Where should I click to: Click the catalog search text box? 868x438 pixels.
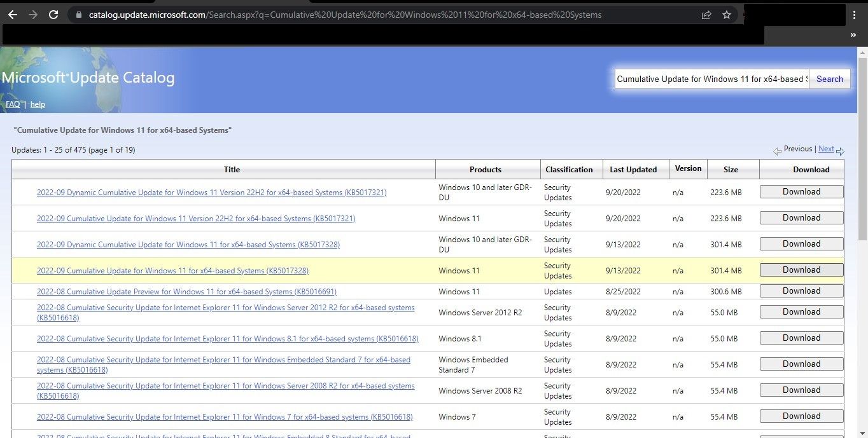712,79
